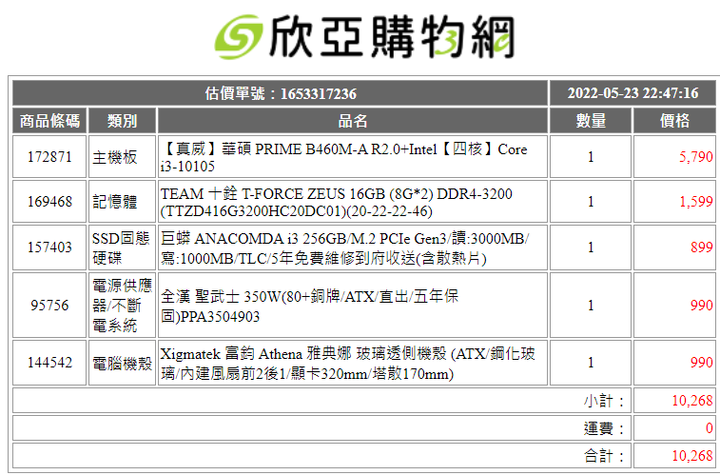Click the price 5,790
Screen dimensions: 720x475
pyautogui.click(x=696, y=157)
